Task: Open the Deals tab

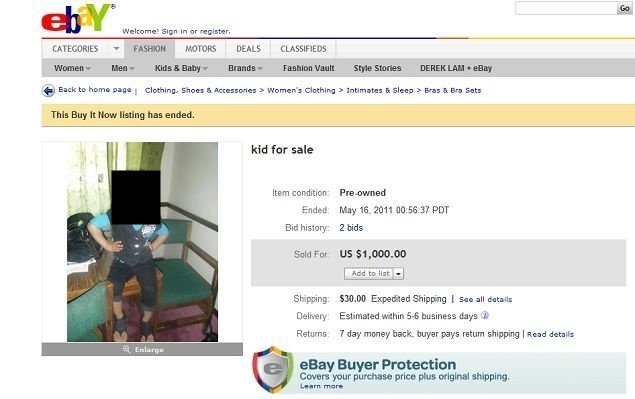Action: [x=248, y=49]
